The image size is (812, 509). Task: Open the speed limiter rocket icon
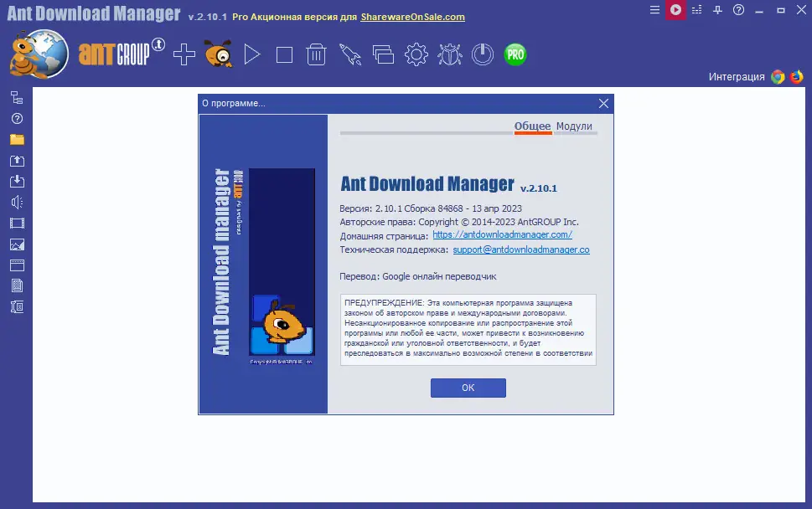350,54
